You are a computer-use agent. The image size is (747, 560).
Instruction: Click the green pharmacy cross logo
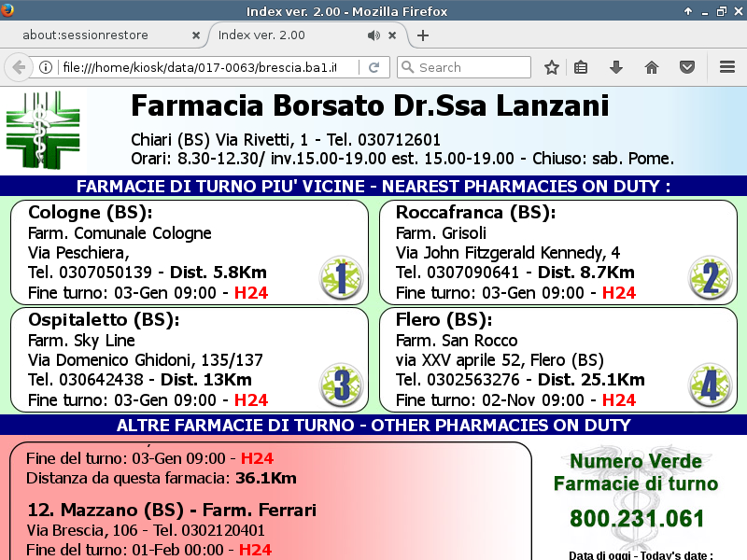tap(44, 130)
